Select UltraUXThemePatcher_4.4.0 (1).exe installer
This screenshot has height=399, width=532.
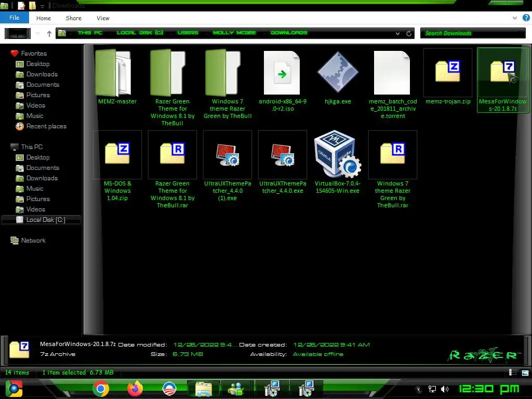(x=228, y=166)
